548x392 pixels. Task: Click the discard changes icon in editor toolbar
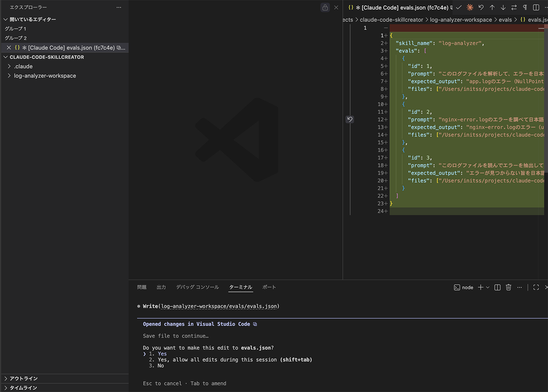pos(481,7)
